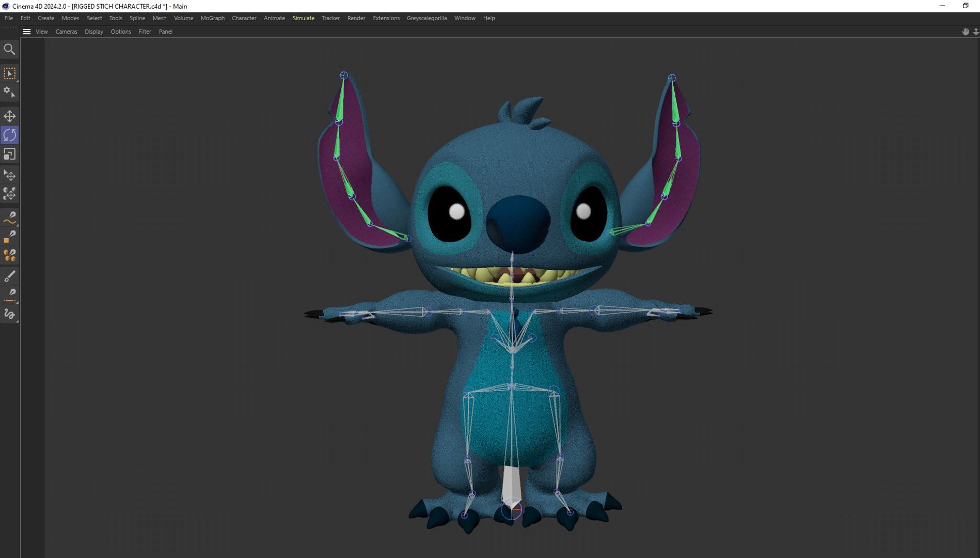Open the Spline menu
This screenshot has width=980, height=558.
pyautogui.click(x=137, y=18)
